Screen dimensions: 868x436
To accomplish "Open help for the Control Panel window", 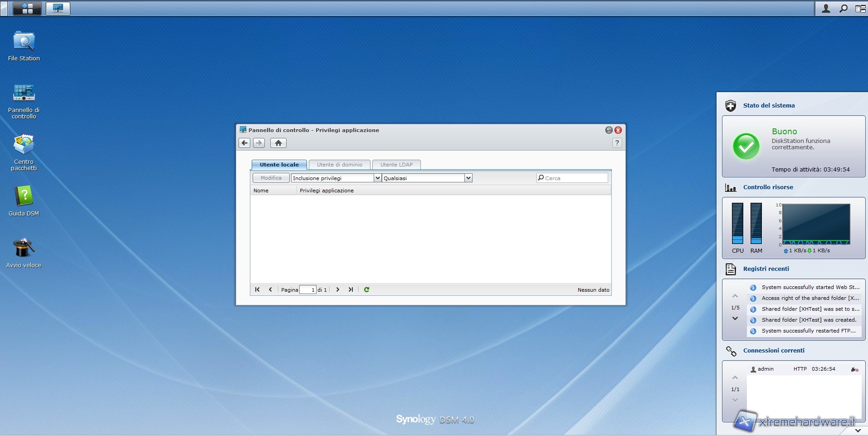I will [x=616, y=143].
